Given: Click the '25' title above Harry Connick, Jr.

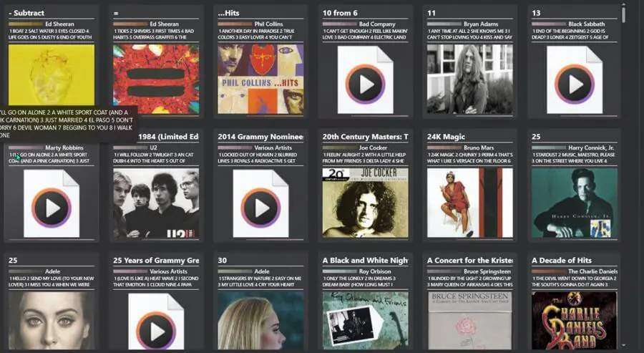Looking at the screenshot, I should click(536, 137).
